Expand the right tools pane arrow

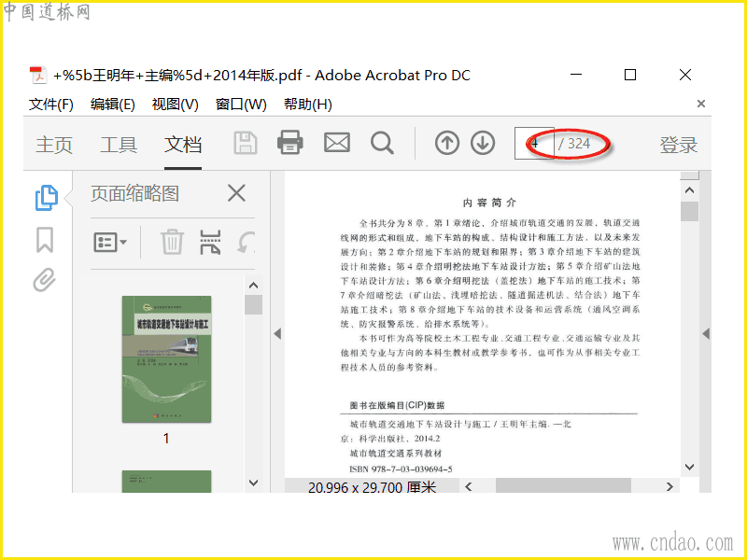706,334
